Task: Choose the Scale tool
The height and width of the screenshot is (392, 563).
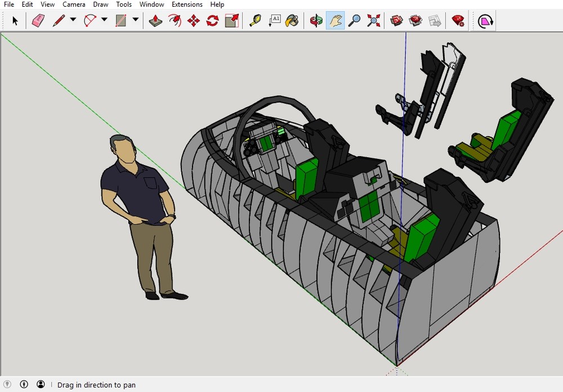Action: coord(232,20)
